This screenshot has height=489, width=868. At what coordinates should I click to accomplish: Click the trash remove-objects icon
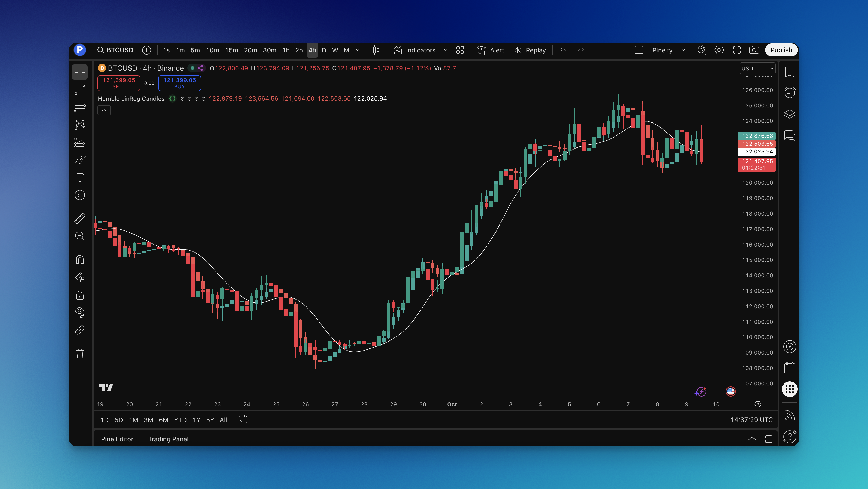click(x=80, y=354)
